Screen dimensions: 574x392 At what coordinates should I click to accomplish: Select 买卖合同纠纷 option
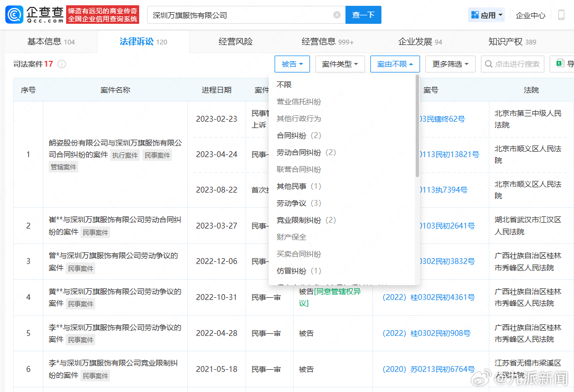pos(299,254)
